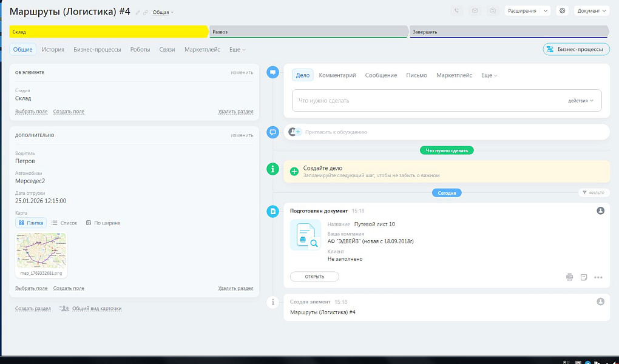The width and height of the screenshot is (619, 364).
Task: Print document using the printer icon
Action: pos(569,277)
